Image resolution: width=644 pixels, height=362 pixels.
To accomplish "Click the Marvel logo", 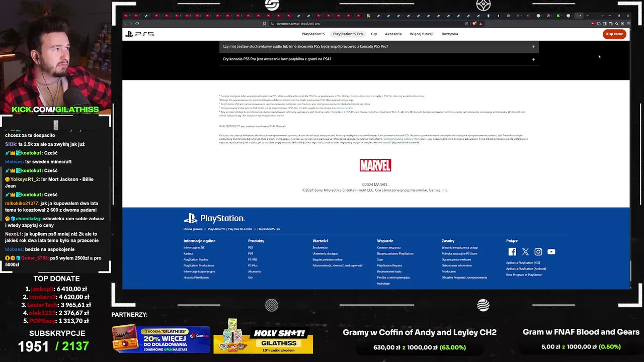I will [x=375, y=165].
